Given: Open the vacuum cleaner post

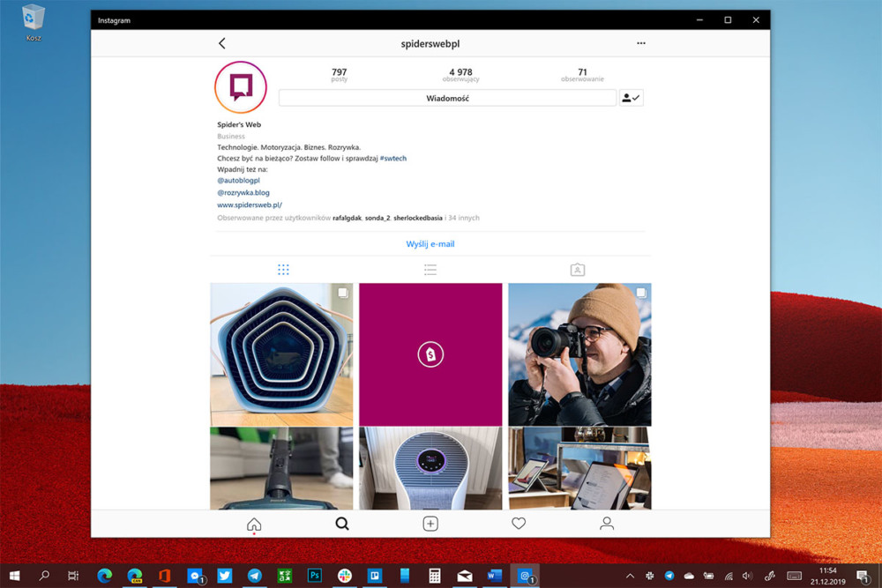Looking at the screenshot, I should 281,468.
